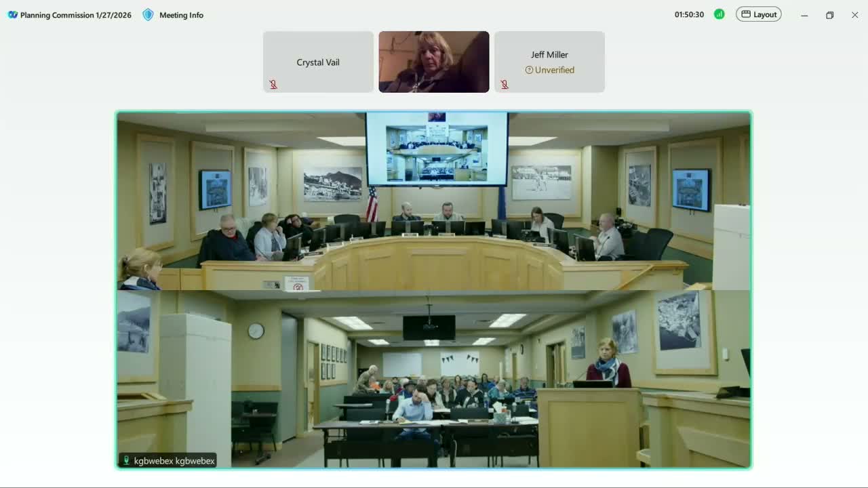The image size is (868, 488).
Task: Restore down the Webex meeting window
Action: [829, 15]
